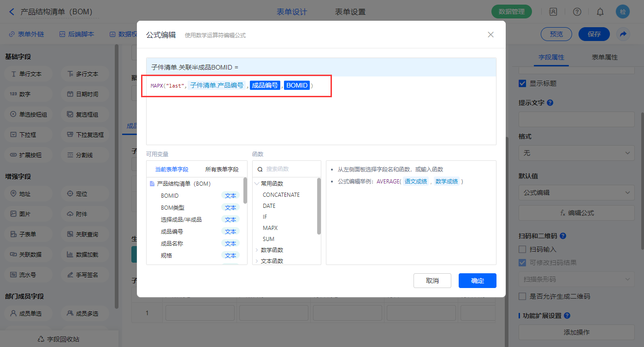Collapse the 常用函数 function group
The width and height of the screenshot is (644, 347).
click(257, 183)
